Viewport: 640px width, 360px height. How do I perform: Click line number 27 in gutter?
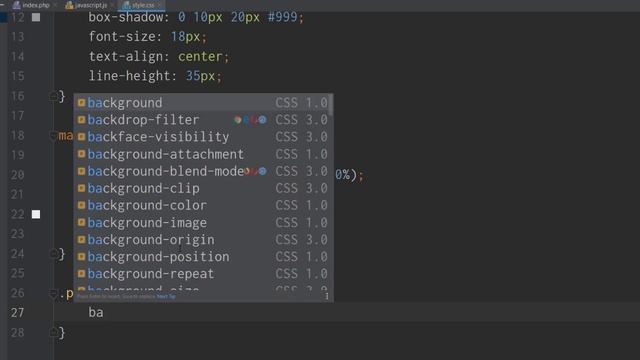point(17,313)
